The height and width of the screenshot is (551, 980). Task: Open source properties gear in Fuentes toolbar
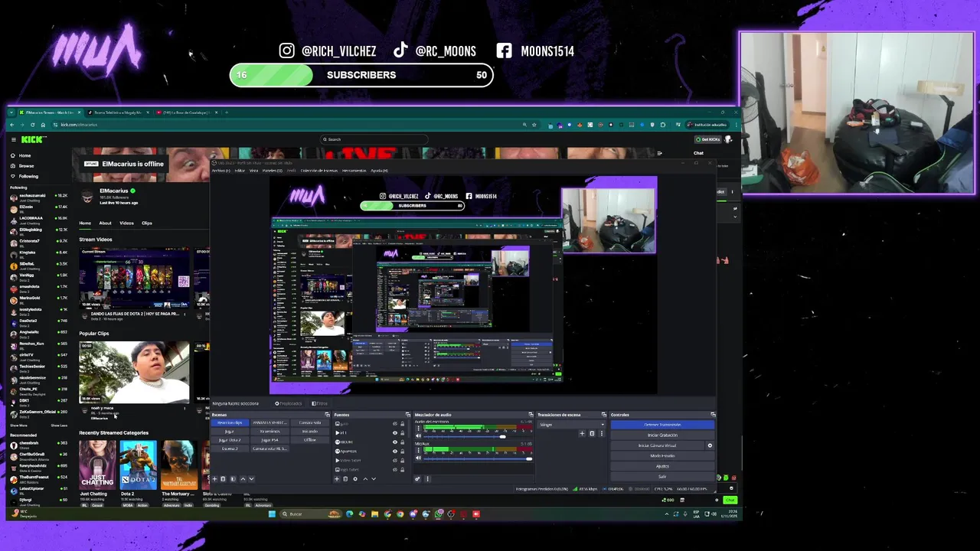click(355, 479)
